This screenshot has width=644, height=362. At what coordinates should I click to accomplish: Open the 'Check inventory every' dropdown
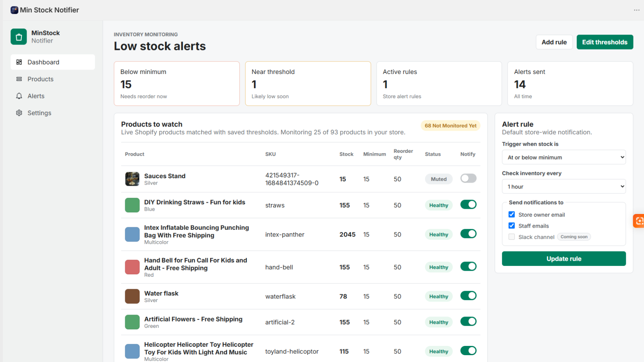(x=563, y=186)
